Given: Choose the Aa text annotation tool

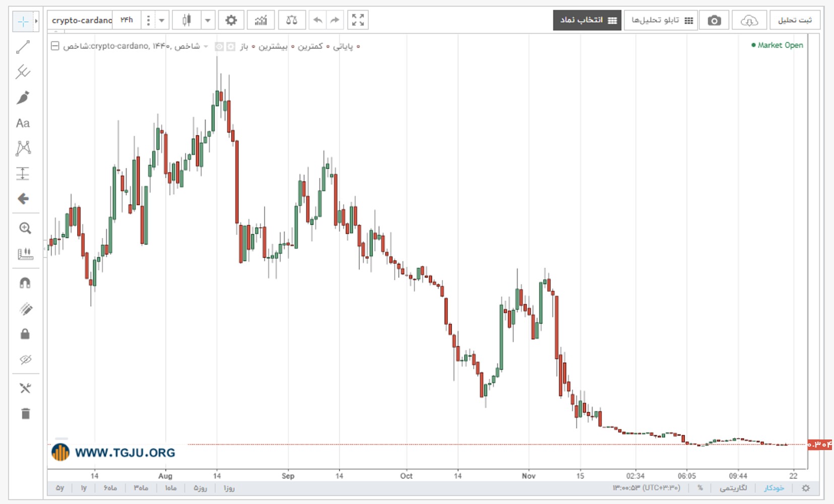Looking at the screenshot, I should click(23, 123).
